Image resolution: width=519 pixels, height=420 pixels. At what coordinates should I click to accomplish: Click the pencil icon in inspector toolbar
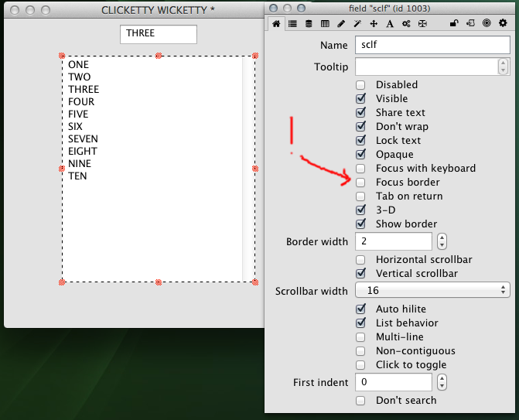341,24
